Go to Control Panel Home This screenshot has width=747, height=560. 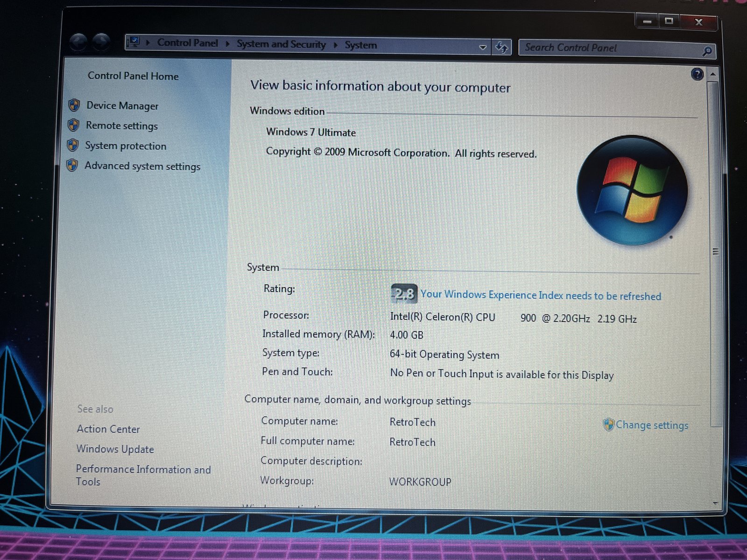[133, 76]
